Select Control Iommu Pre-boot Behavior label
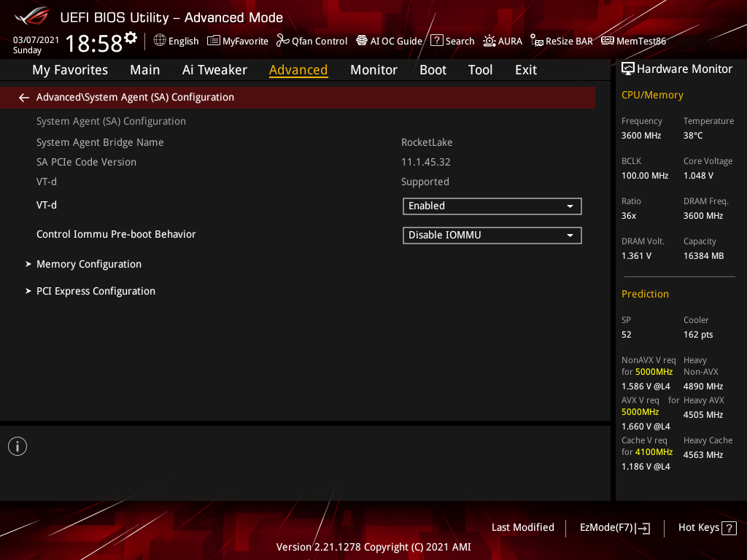 tap(116, 234)
